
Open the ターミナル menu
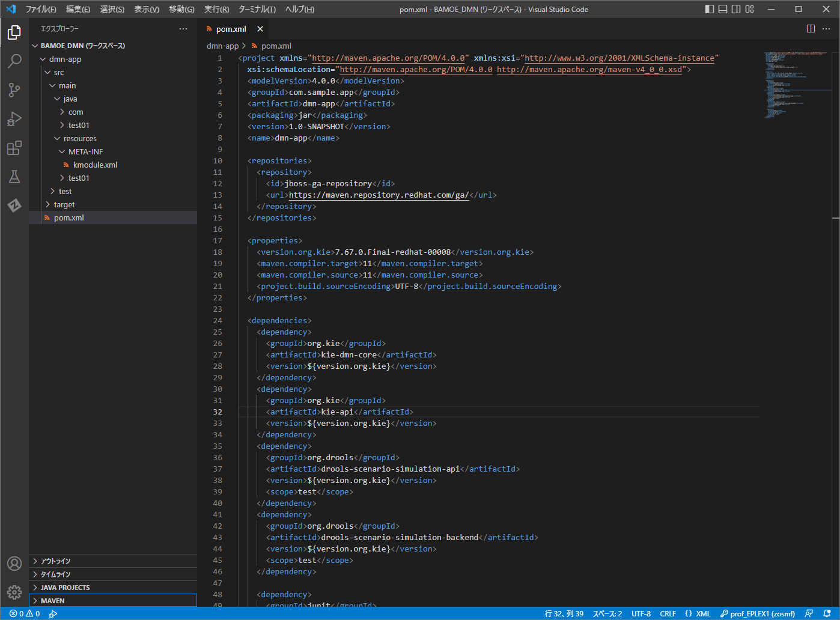tap(257, 9)
